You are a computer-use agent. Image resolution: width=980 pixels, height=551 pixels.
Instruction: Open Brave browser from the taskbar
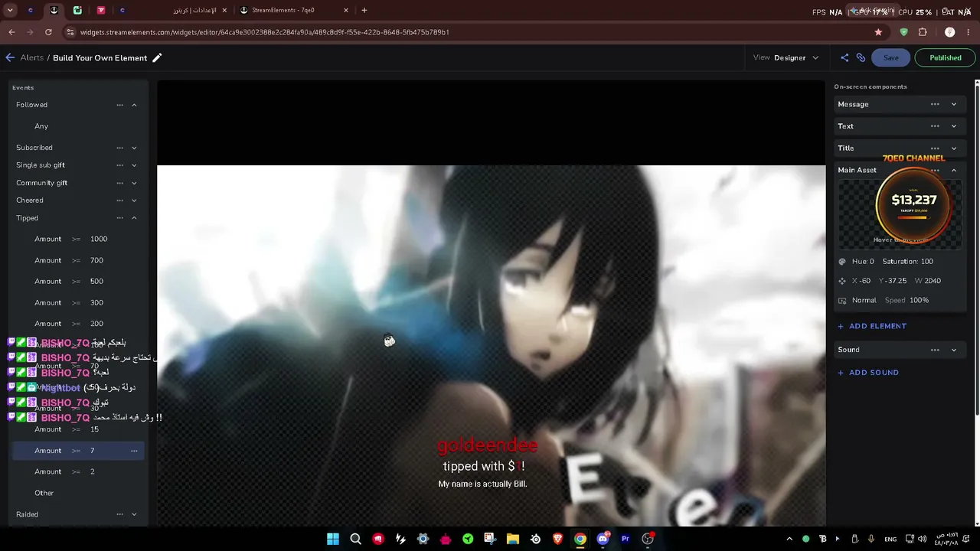(557, 539)
